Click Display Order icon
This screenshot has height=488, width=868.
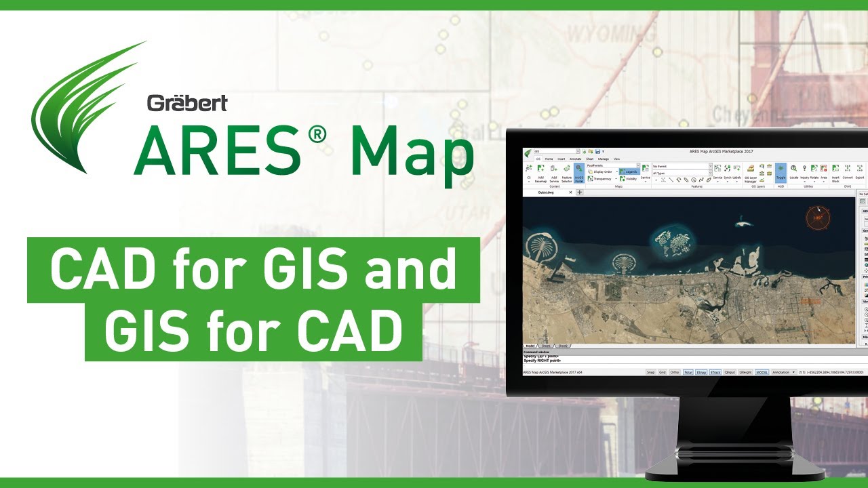(x=599, y=171)
